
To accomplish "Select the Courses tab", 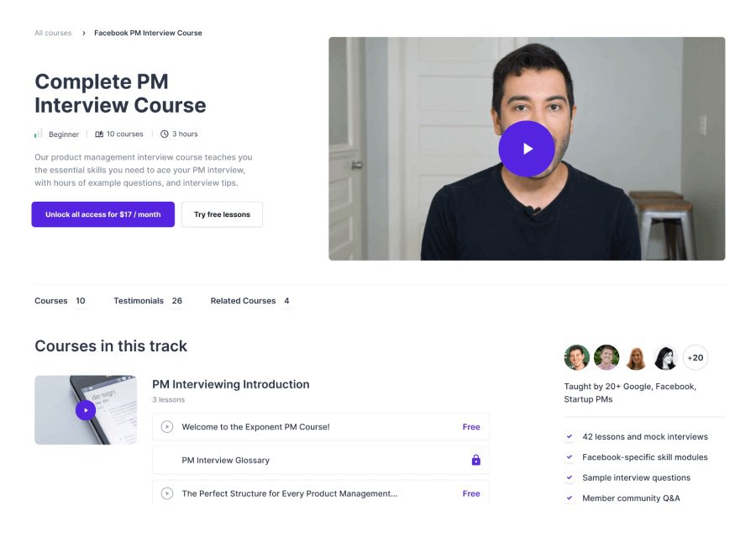I will (x=60, y=301).
